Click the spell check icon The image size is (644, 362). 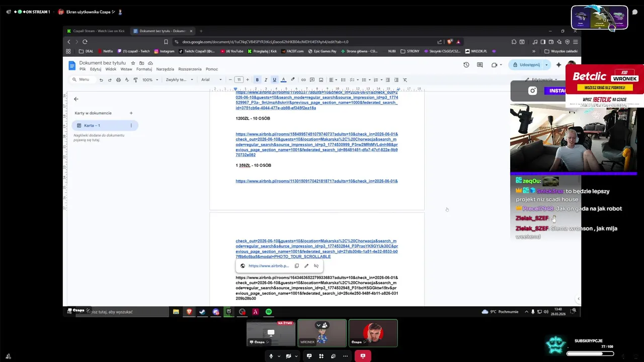[127, 80]
